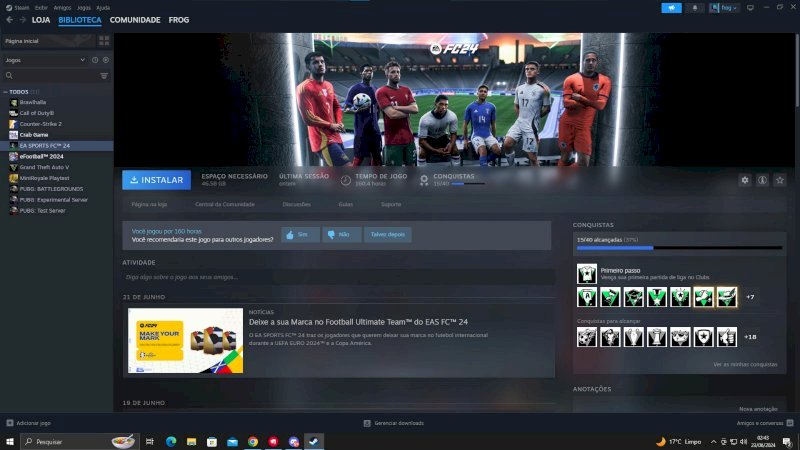Screen dimensions: 800x450
Task: Open the announcements megaphone button
Action: tap(671, 8)
